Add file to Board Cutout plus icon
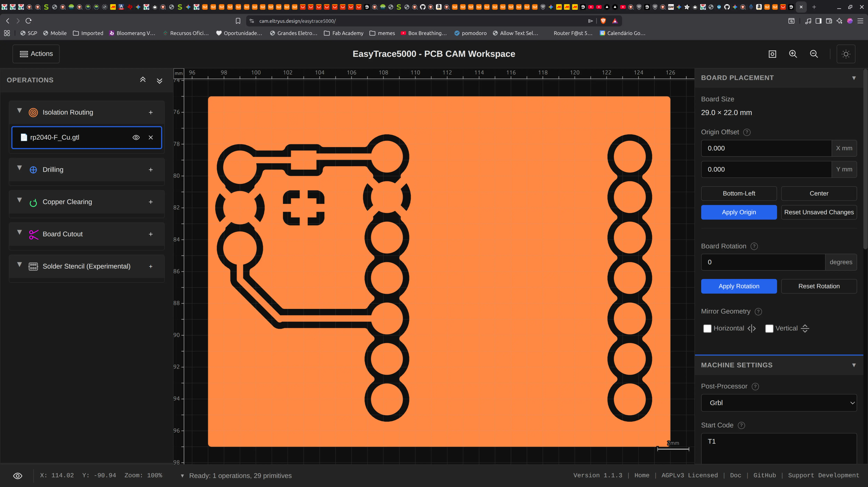 151,234
